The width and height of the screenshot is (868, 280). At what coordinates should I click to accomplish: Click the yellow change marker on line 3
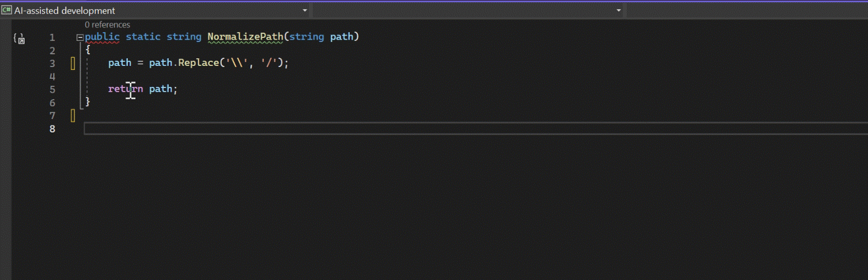click(x=73, y=63)
